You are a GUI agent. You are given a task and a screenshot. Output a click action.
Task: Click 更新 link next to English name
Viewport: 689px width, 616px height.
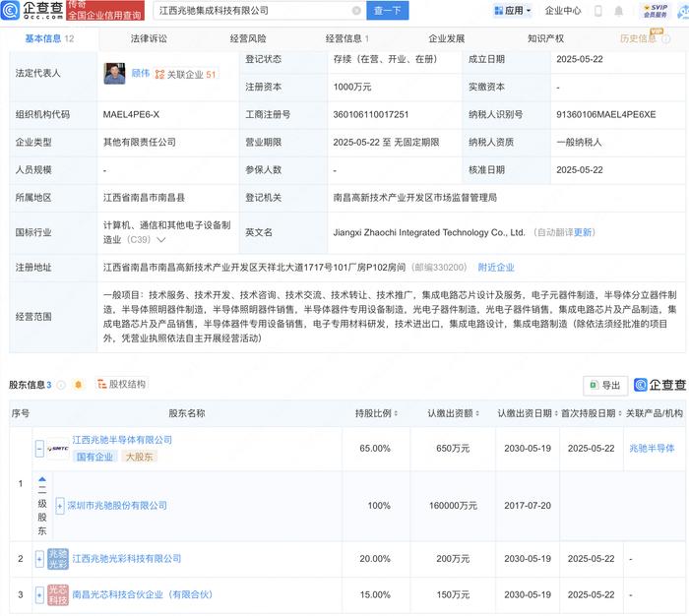click(x=583, y=232)
